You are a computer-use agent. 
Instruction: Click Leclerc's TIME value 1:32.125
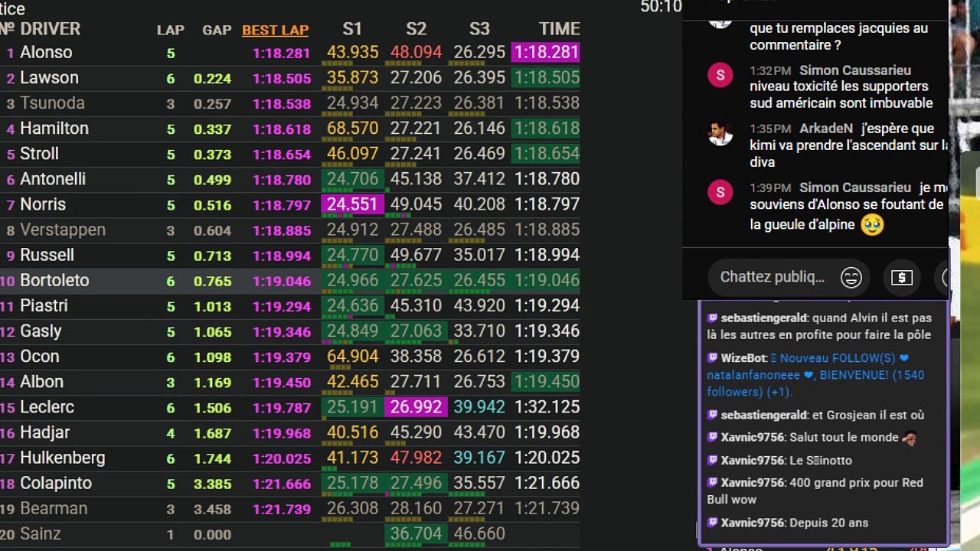[547, 406]
